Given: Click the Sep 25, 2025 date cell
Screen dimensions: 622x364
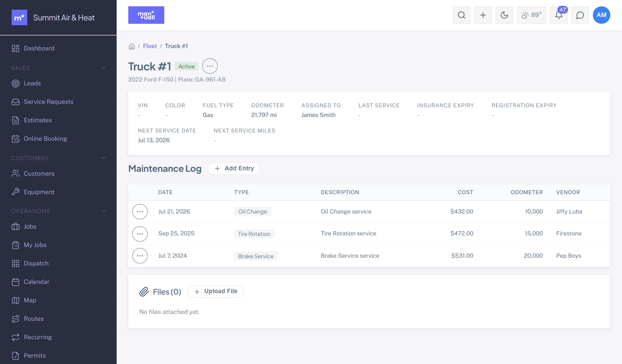Looking at the screenshot, I should point(176,233).
